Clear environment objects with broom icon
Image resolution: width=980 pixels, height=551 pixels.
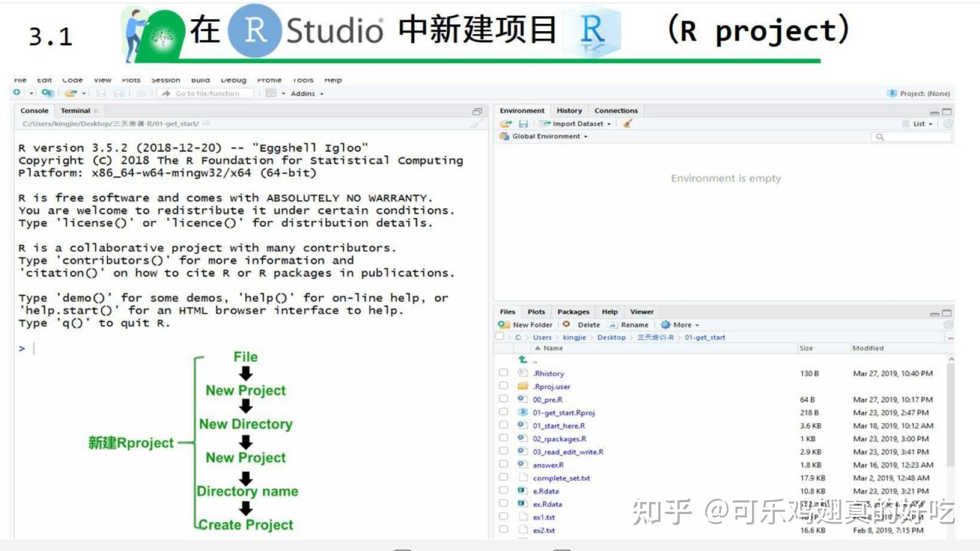tap(628, 124)
